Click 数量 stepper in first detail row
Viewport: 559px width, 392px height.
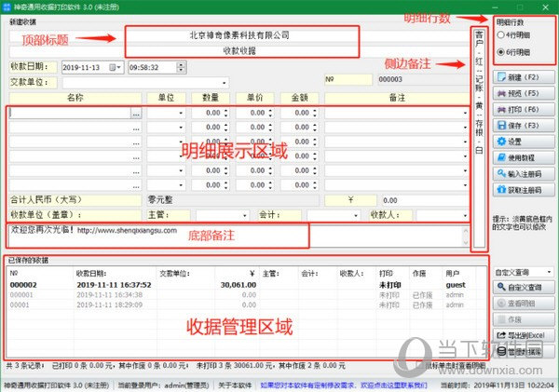[x=225, y=113]
